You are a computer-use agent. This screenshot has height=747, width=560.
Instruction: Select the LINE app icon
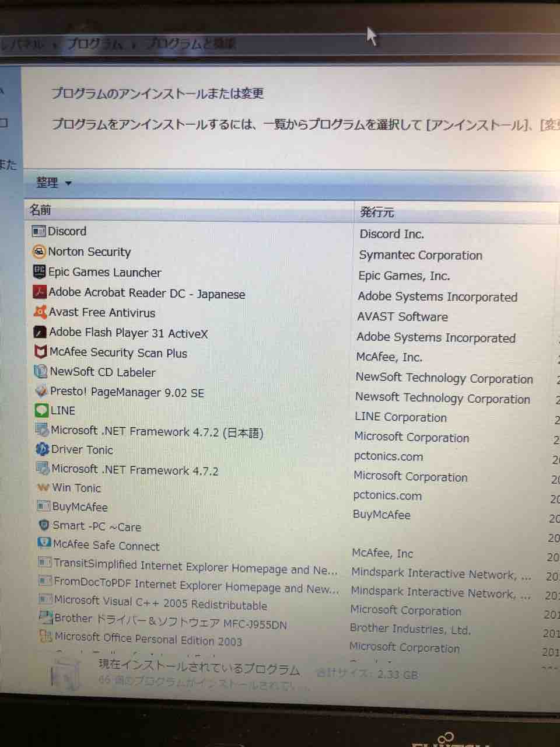pos(41,410)
